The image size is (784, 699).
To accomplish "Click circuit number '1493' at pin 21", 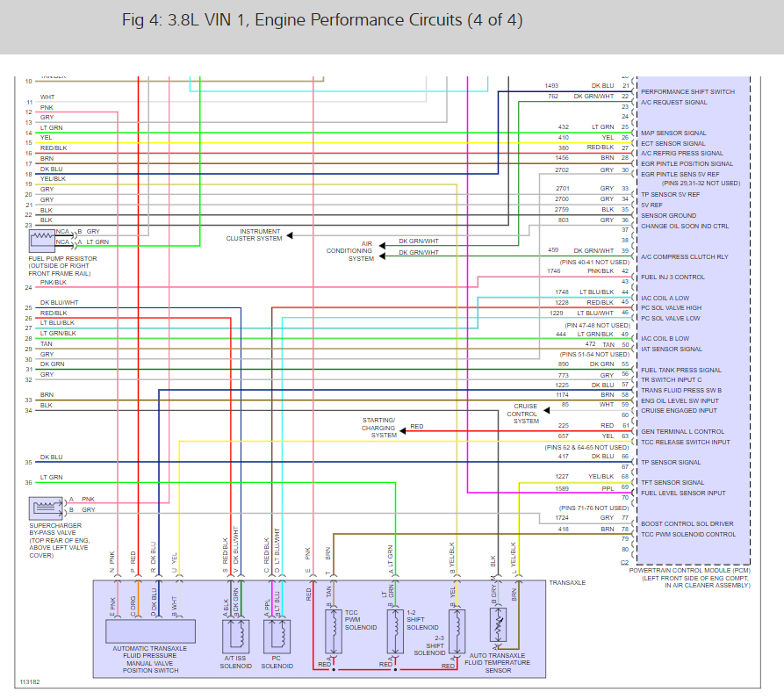I will [551, 86].
